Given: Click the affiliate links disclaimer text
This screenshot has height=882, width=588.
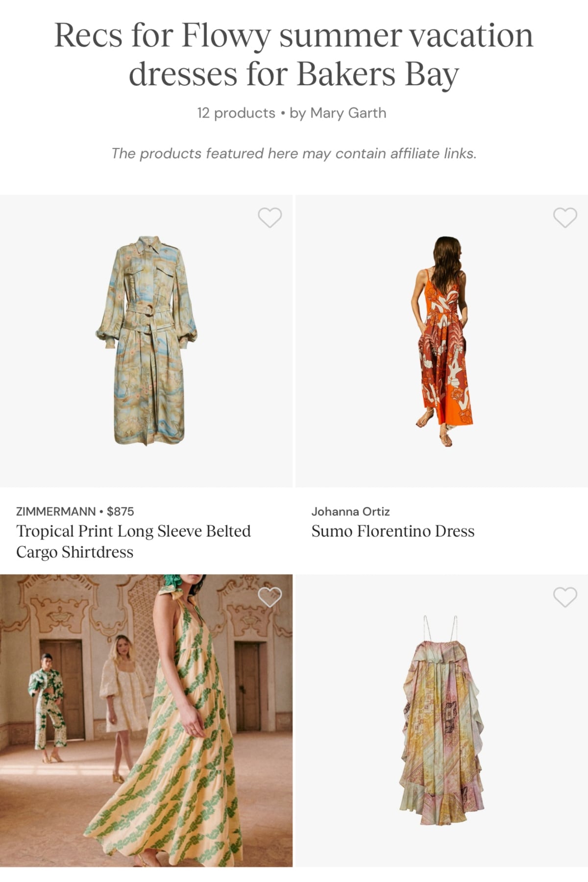Looking at the screenshot, I should pyautogui.click(x=294, y=154).
